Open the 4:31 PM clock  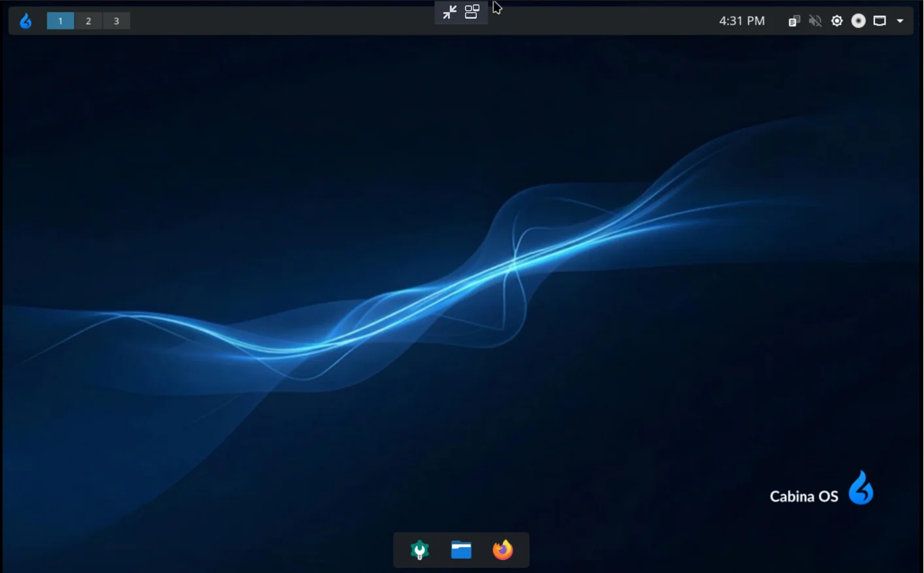click(x=742, y=21)
